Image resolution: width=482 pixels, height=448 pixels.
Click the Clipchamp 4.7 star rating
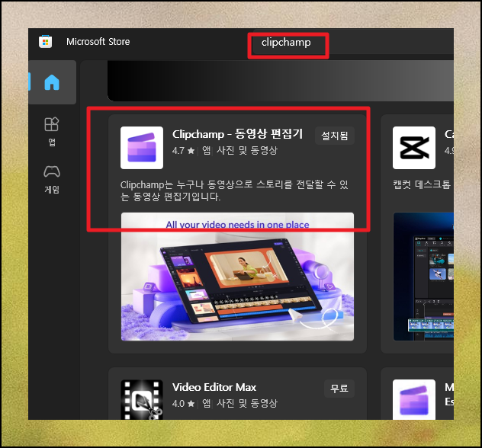pos(183,150)
